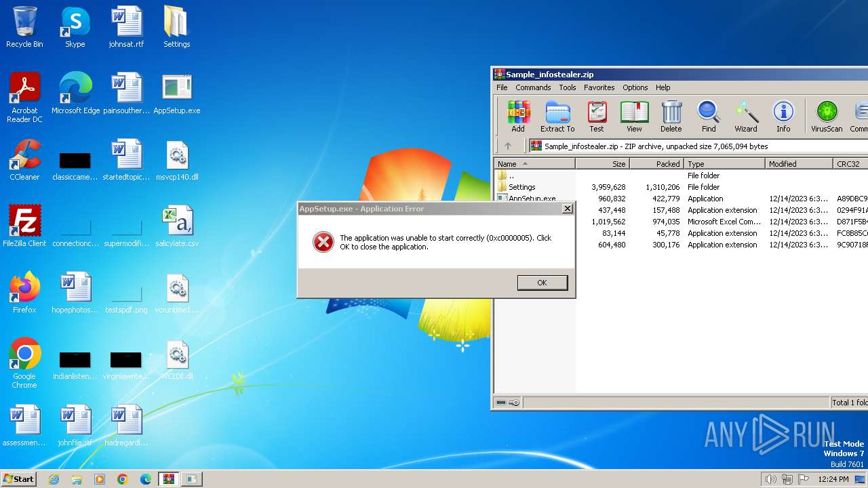
Task: Open Media Player from the taskbar
Action: click(x=100, y=479)
